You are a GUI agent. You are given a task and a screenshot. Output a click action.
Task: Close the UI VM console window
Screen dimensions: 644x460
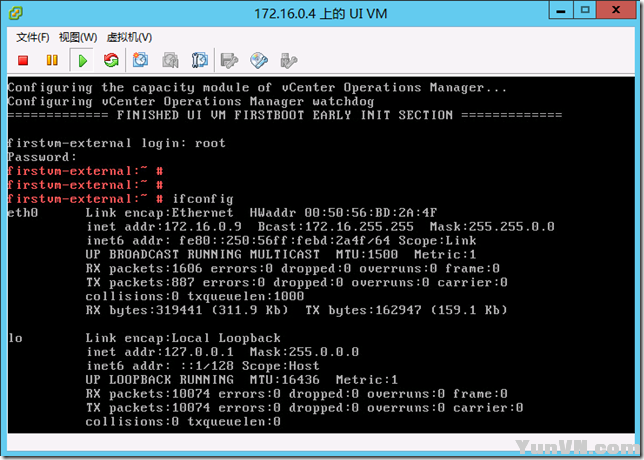tap(616, 10)
